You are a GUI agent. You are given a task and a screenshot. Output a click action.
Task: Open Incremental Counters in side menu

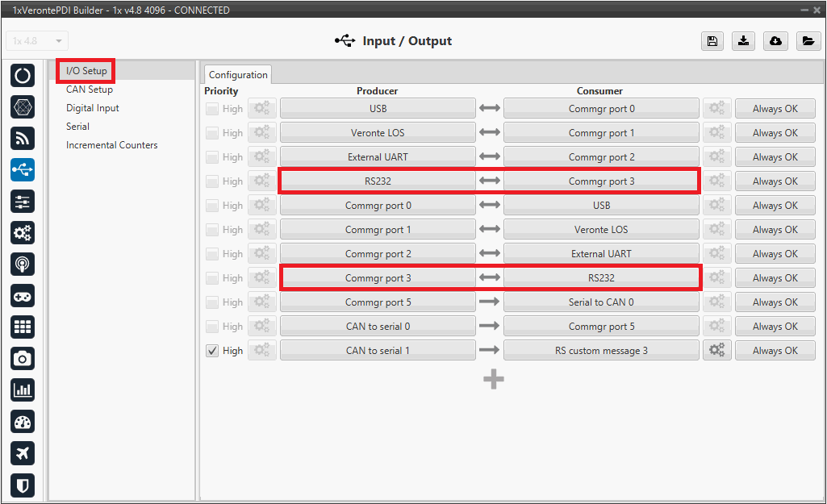tap(111, 145)
